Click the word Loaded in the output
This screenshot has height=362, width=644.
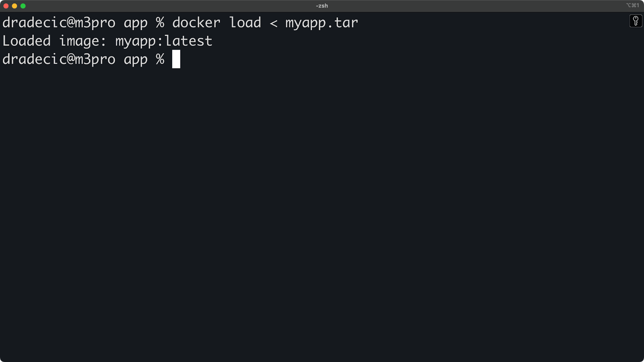point(27,41)
